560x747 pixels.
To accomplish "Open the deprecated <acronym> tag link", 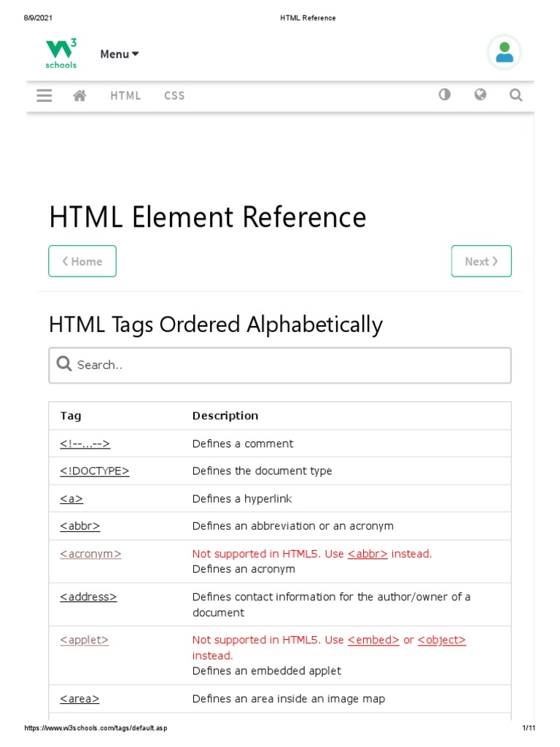I will click(x=90, y=554).
